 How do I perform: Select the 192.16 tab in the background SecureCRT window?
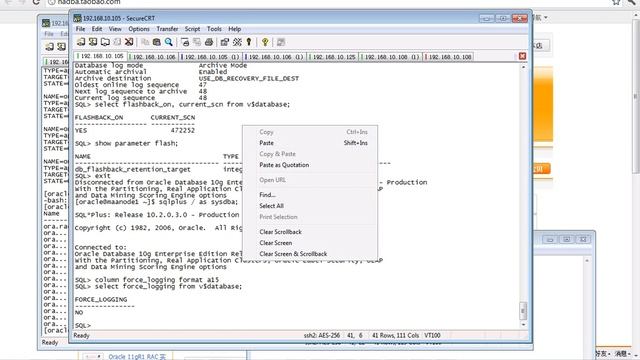click(x=56, y=62)
